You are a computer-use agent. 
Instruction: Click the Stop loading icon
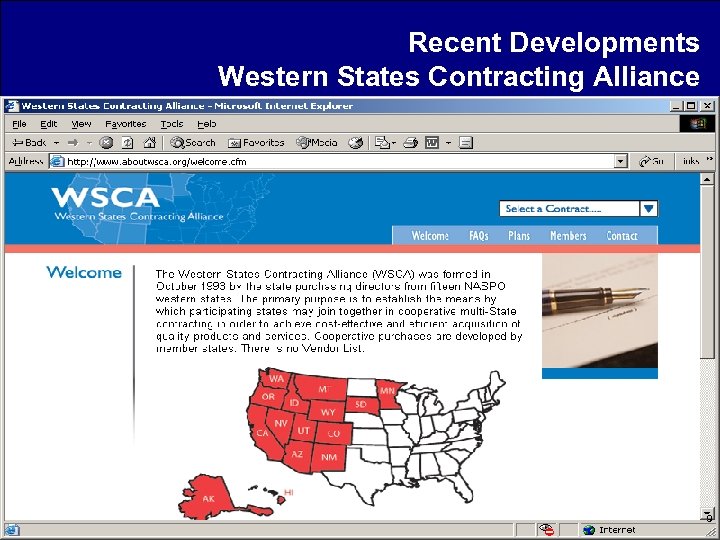coord(106,143)
